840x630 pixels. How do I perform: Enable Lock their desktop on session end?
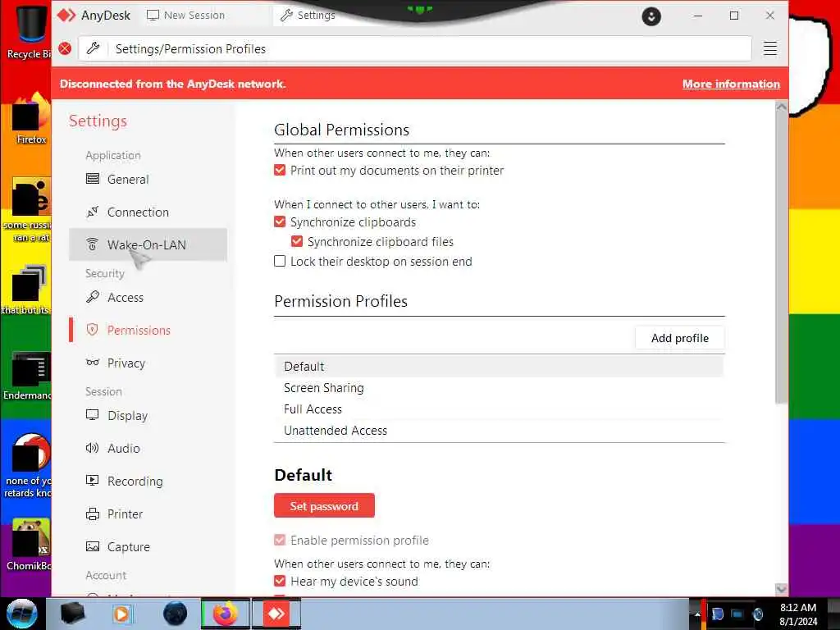tap(280, 262)
